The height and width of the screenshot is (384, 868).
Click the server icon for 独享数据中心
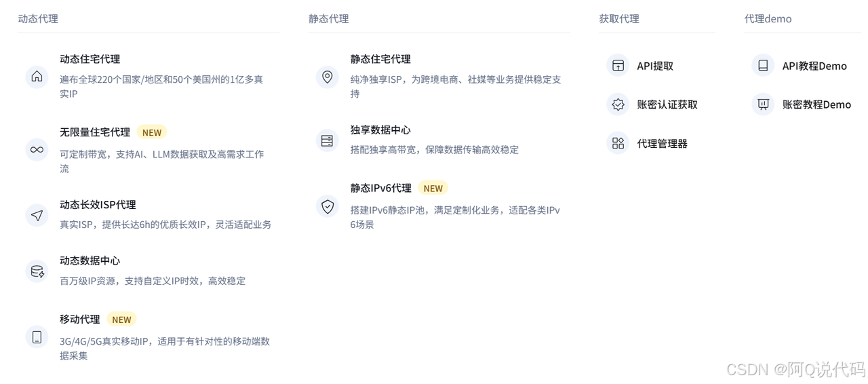click(328, 140)
